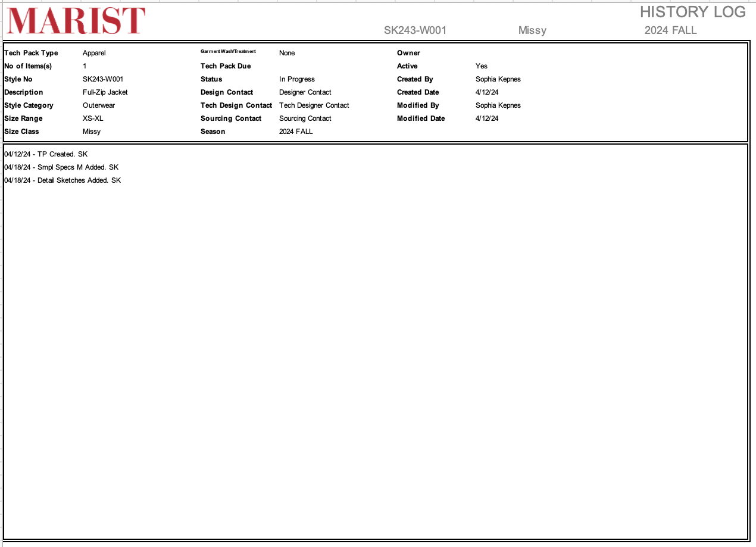This screenshot has height=547, width=756.
Task: Click the 'XS-XL' size range value
Action: pyautogui.click(x=93, y=118)
